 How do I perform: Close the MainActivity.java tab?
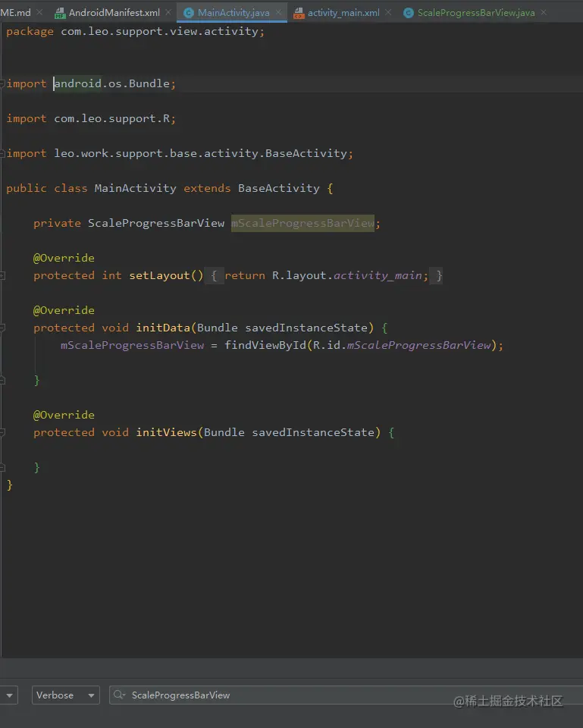[x=278, y=12]
